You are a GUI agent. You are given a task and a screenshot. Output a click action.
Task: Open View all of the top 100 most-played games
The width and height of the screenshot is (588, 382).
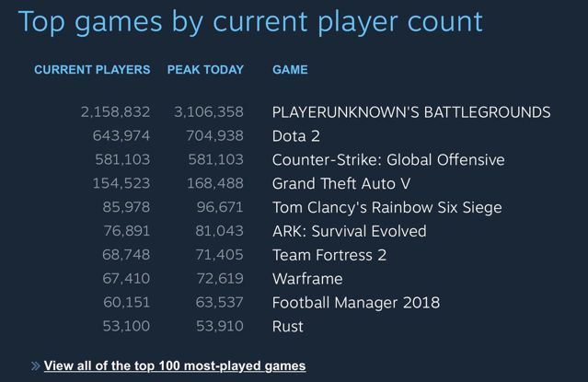point(175,365)
